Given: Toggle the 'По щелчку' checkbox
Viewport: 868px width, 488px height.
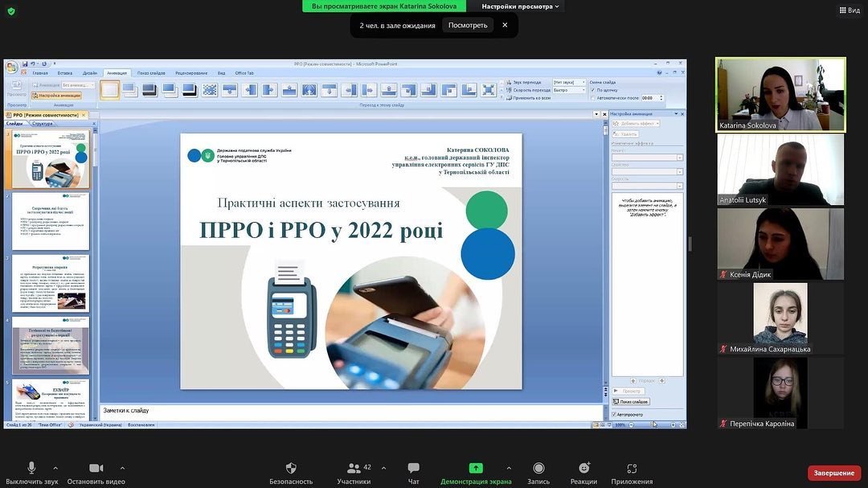Looking at the screenshot, I should pos(593,90).
